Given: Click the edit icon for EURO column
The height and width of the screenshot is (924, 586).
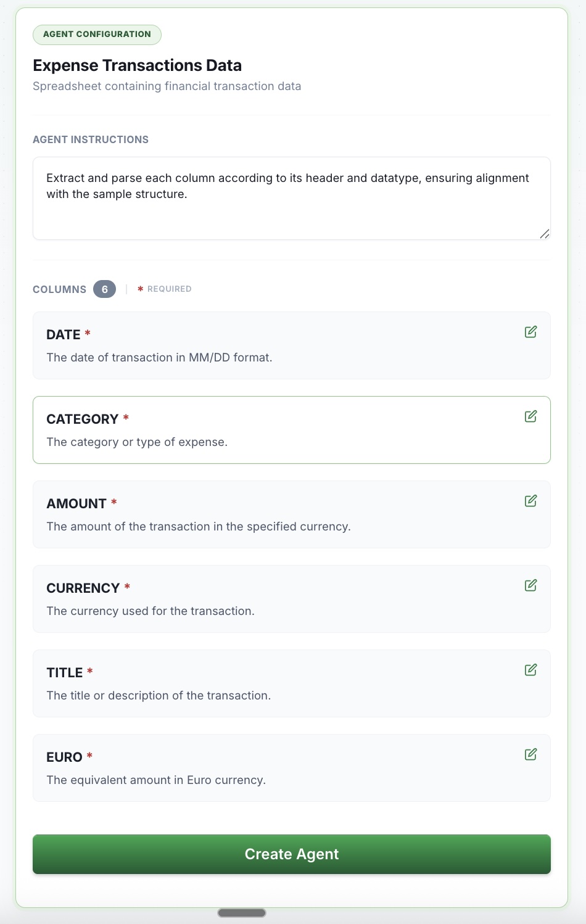Looking at the screenshot, I should pyautogui.click(x=531, y=754).
